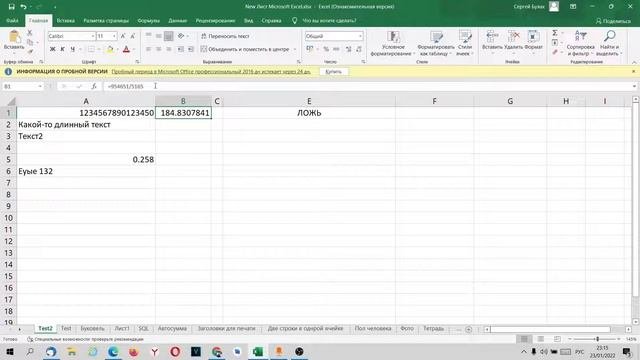Click the cell borders icon
This screenshot has width=640, height=360.
pos(91,49)
